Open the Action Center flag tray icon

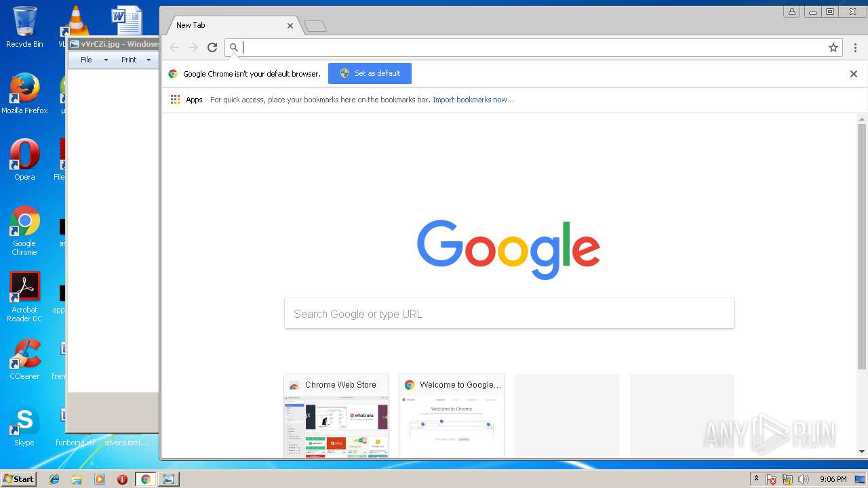771,479
